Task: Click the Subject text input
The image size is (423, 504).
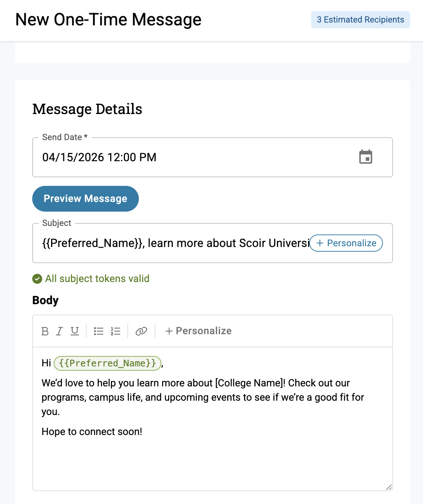Action: [172, 243]
